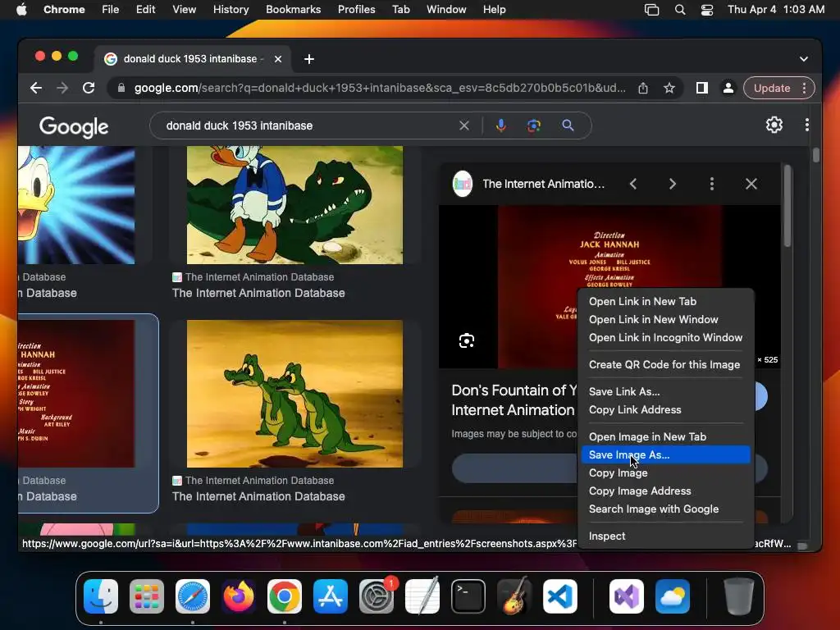
Task: Click the Lens icon on the preview image
Action: coord(467,340)
